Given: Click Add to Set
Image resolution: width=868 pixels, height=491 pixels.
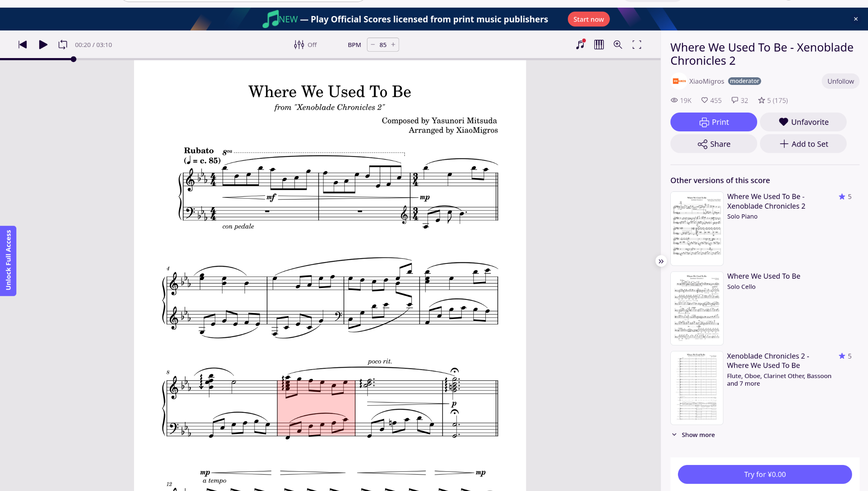Looking at the screenshot, I should point(803,144).
